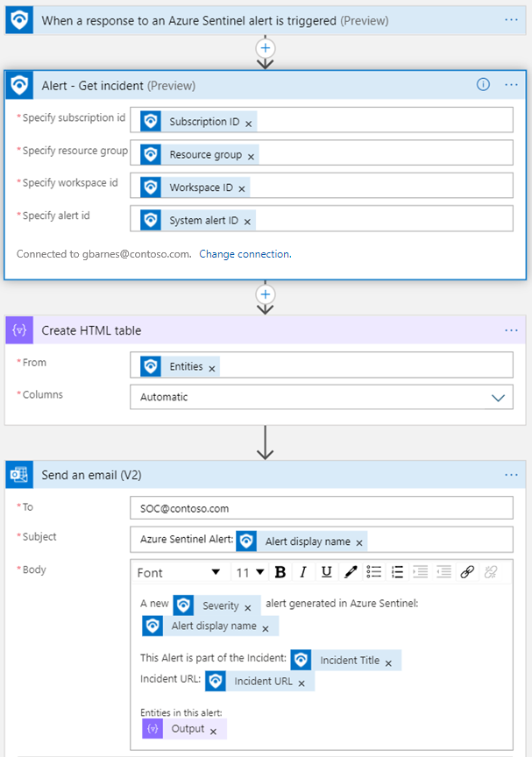Insert a bulleted list in body

point(373,572)
